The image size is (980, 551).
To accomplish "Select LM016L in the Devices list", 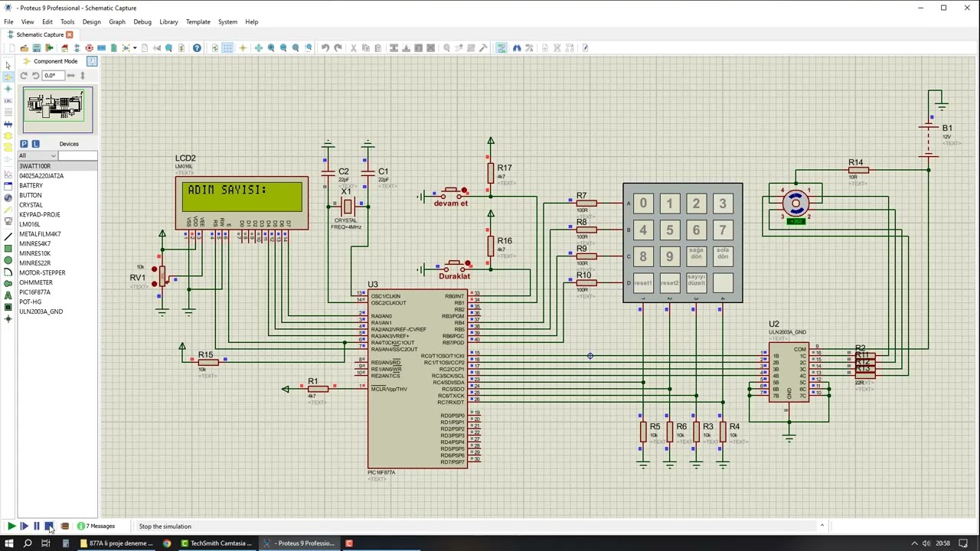I will tap(29, 224).
